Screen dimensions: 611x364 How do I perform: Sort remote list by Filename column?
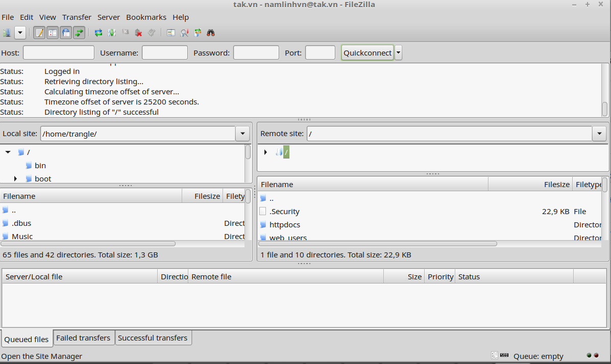click(373, 184)
